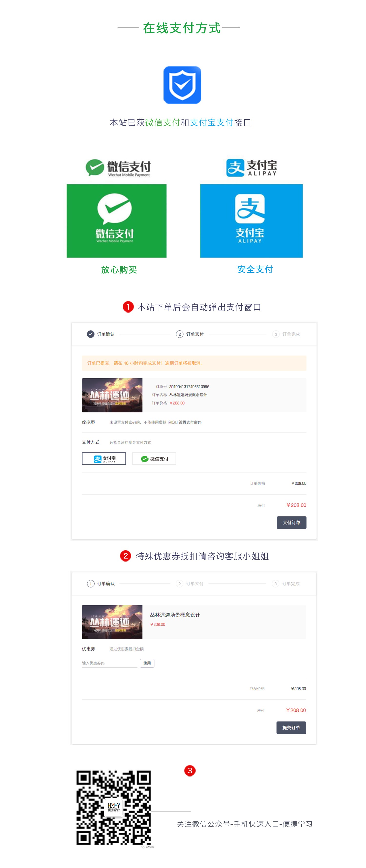Click the 在线支付方式 page title
Screen dimensions: 366x868
tap(182, 28)
